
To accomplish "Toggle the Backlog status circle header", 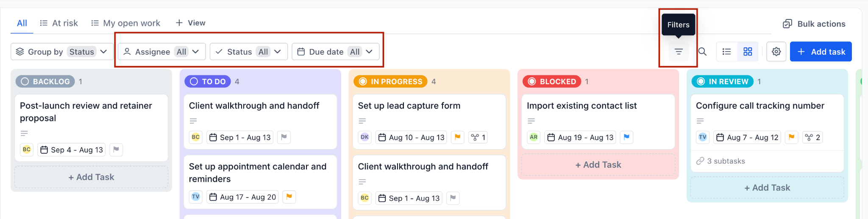I will (x=25, y=81).
